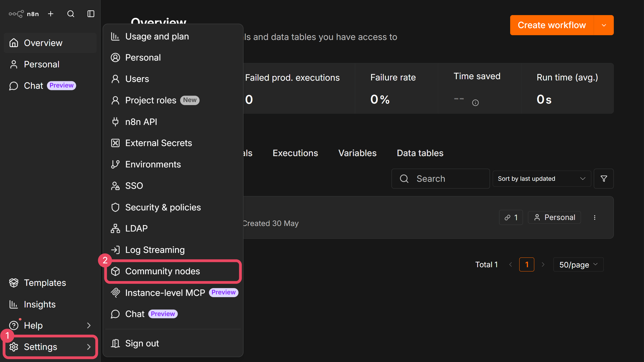This screenshot has width=644, height=362.
Task: Go to next page with right chevron
Action: pos(543,264)
